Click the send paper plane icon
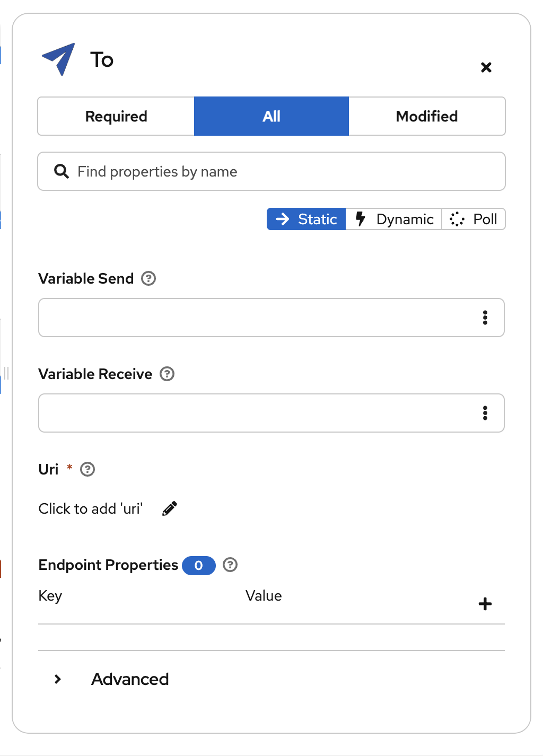543x756 pixels. pos(57,59)
